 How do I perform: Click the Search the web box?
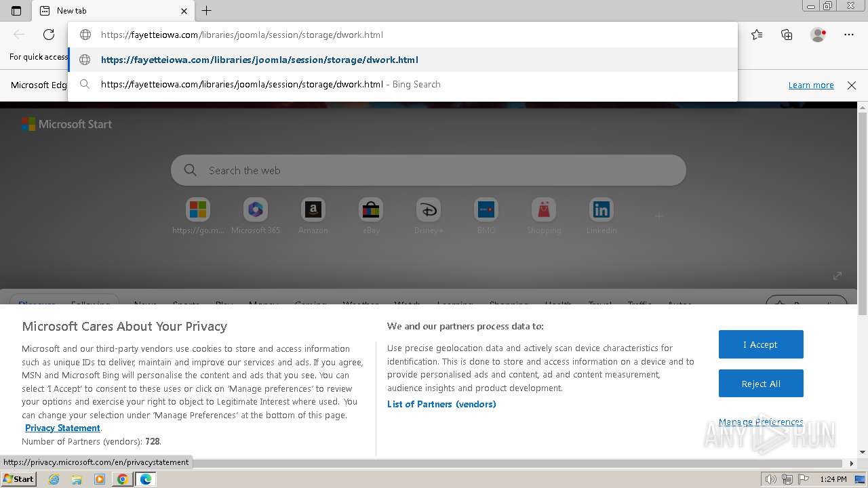point(429,170)
